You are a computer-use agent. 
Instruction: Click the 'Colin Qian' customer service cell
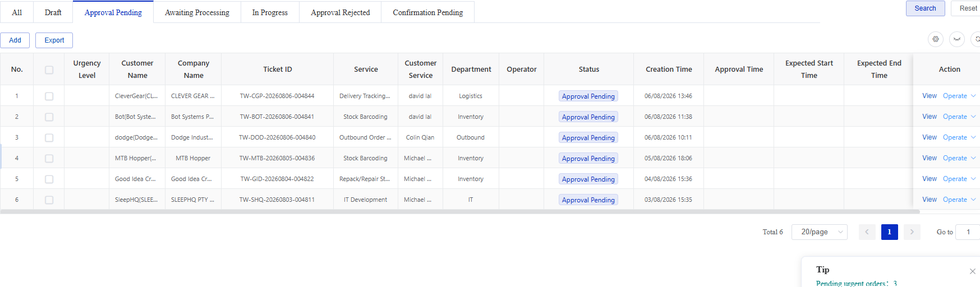[x=420, y=137]
